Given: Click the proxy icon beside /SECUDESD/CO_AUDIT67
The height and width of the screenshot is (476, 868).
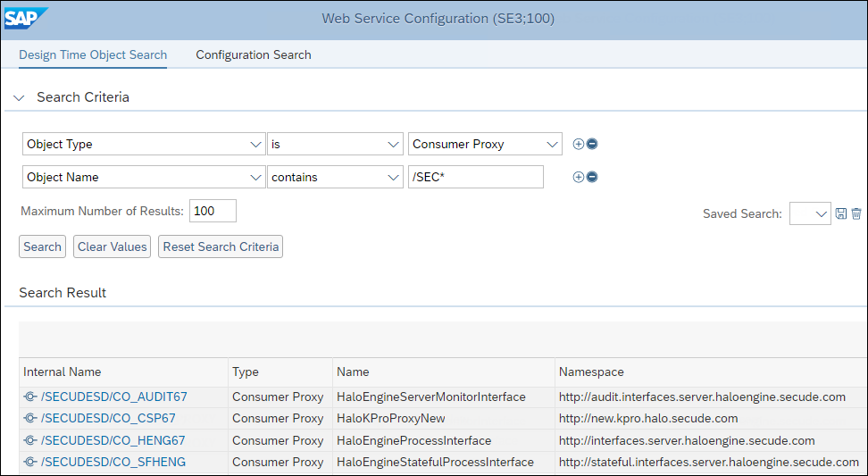Looking at the screenshot, I should coord(30,397).
